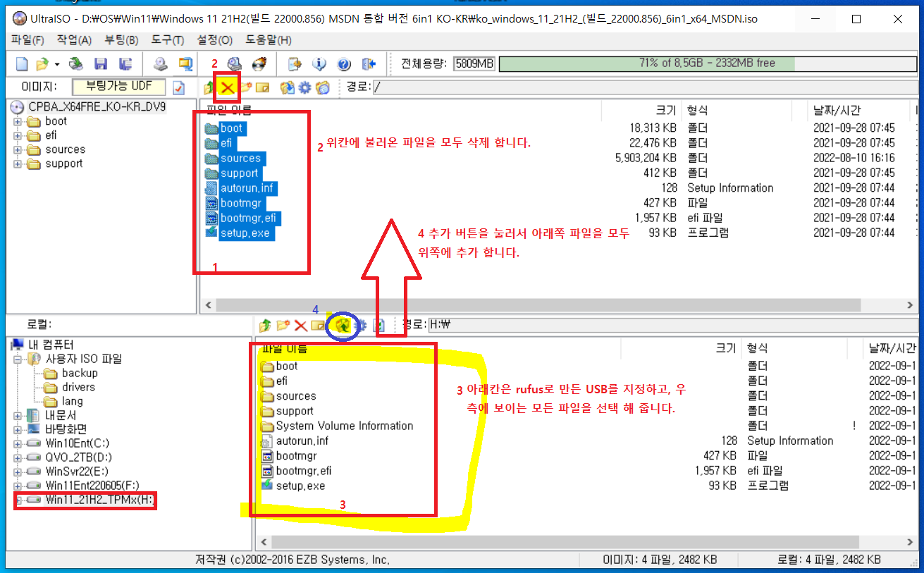Click the image path field showing /

tap(646, 87)
